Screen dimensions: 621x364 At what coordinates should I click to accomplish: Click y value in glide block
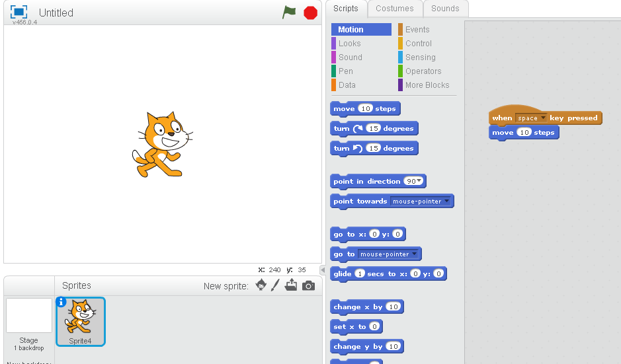click(438, 273)
